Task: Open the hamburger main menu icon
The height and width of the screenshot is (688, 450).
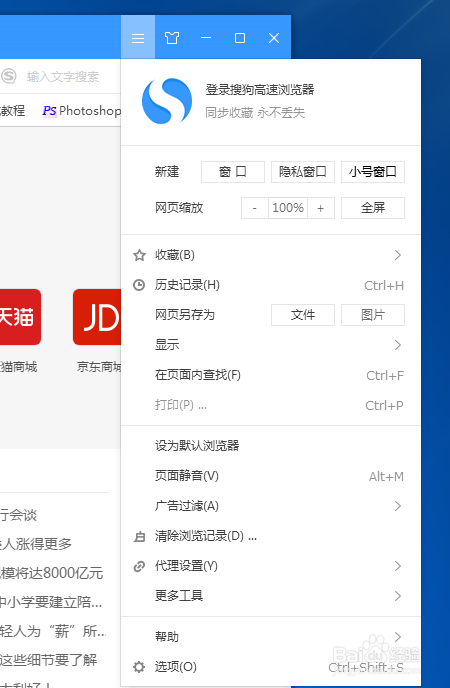Action: pos(138,38)
